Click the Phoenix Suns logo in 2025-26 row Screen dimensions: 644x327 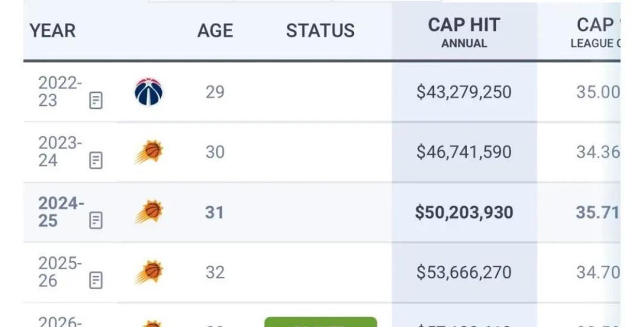click(149, 272)
